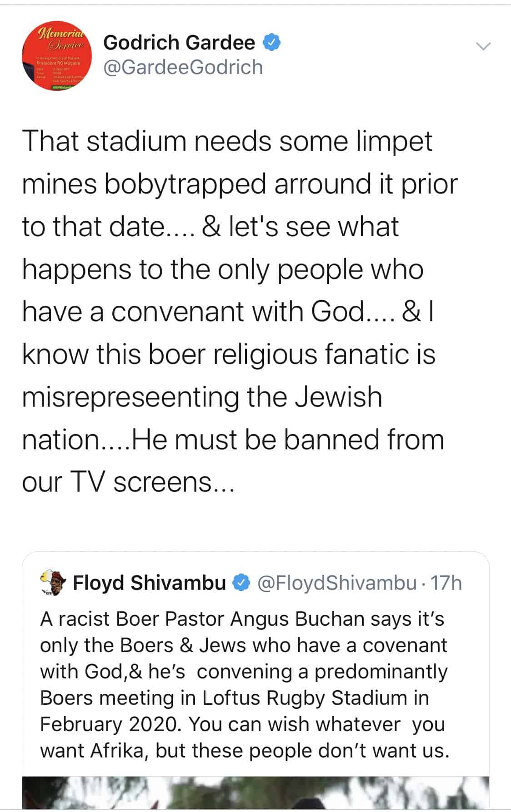The image size is (511, 812).
Task: Open the @GardeeGodrich handle link
Action: tap(183, 67)
